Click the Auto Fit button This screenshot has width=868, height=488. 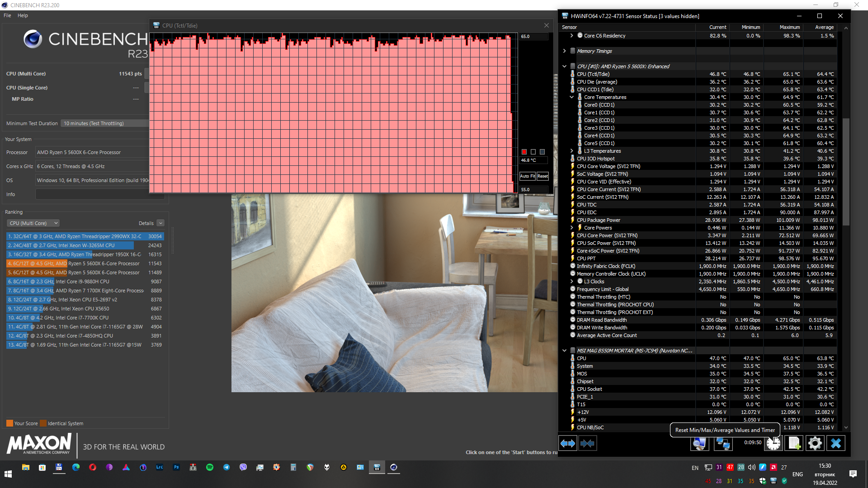coord(527,176)
